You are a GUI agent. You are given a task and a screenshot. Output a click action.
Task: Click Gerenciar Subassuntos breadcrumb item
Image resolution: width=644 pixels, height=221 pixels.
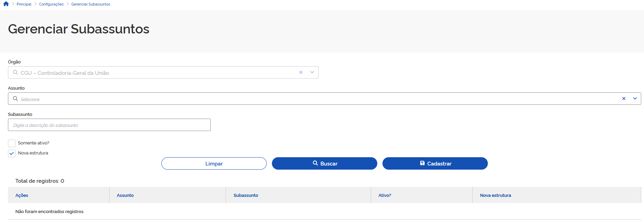click(x=91, y=4)
